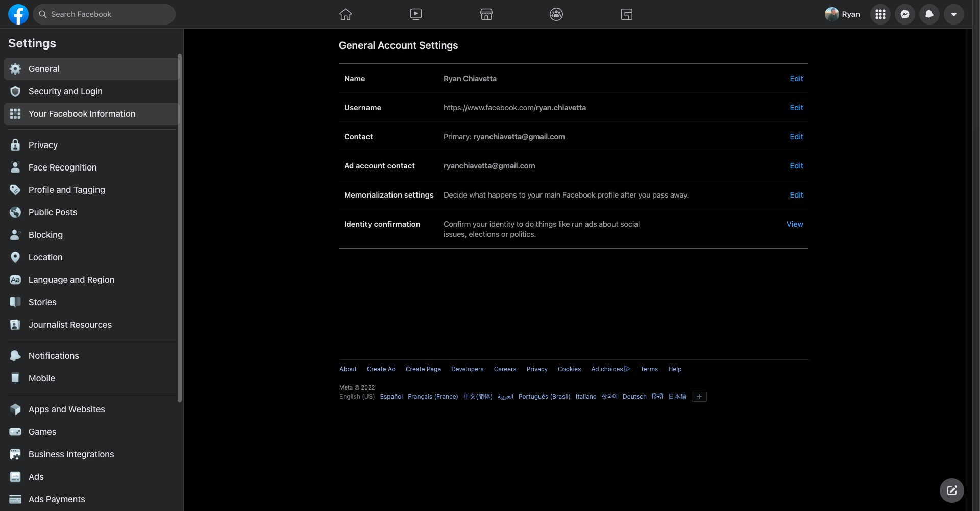This screenshot has height=511, width=980.
Task: Open the Careers footer link
Action: click(505, 369)
